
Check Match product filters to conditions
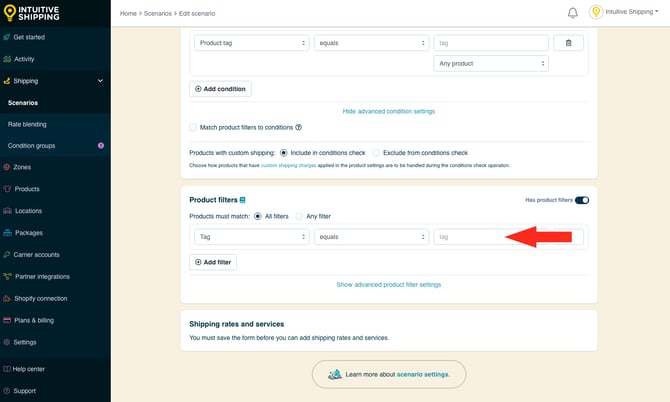[x=193, y=128]
